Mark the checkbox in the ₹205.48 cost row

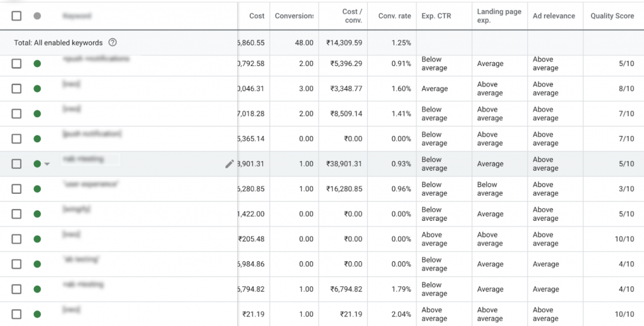click(16, 239)
